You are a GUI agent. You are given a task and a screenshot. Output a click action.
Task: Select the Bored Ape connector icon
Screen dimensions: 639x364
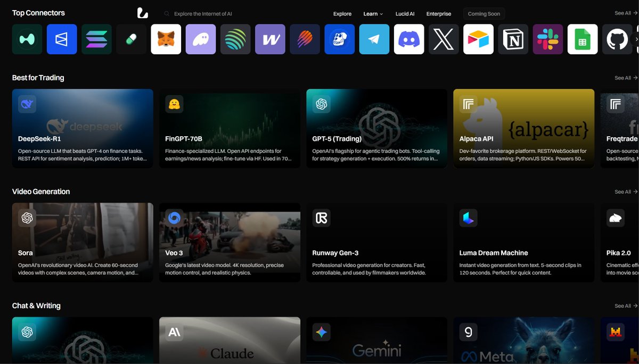pyautogui.click(x=340, y=39)
